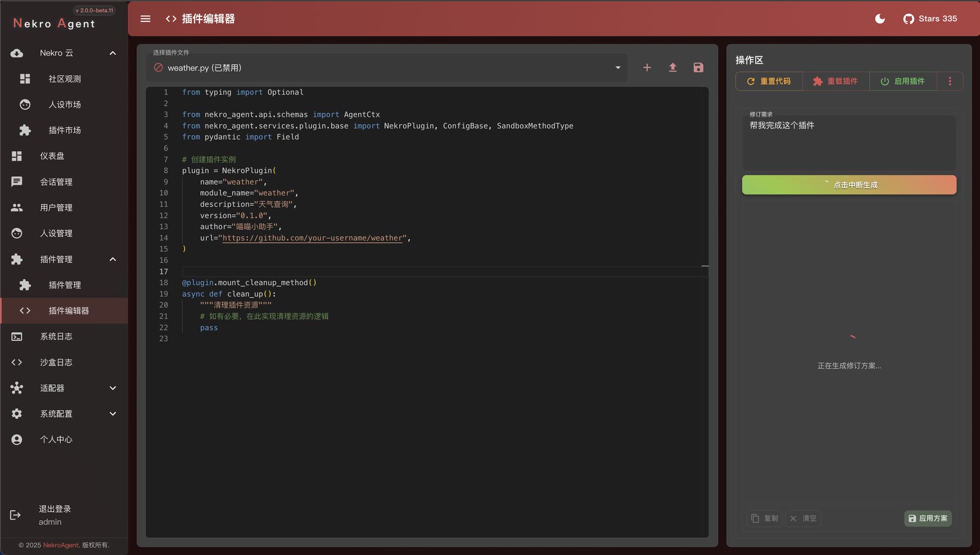Click 点击中断生成 gradient button
The width and height of the screenshot is (980, 555).
point(849,185)
